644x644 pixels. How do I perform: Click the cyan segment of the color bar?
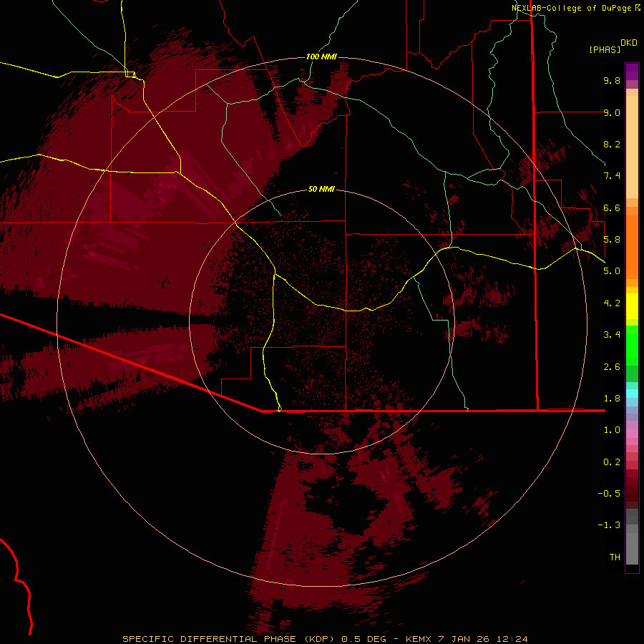(632, 394)
